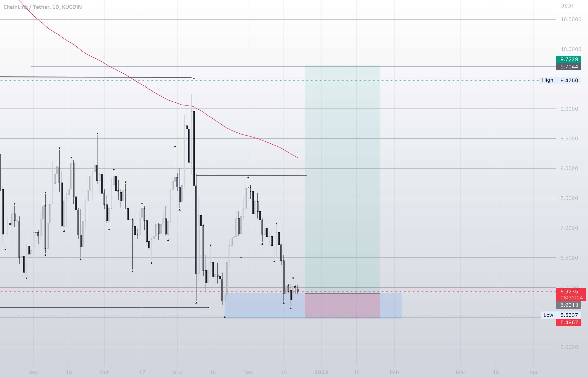Viewport: 588px width, 378px height.
Task: Click the Oct label on time axis
Action: tap(104, 372)
